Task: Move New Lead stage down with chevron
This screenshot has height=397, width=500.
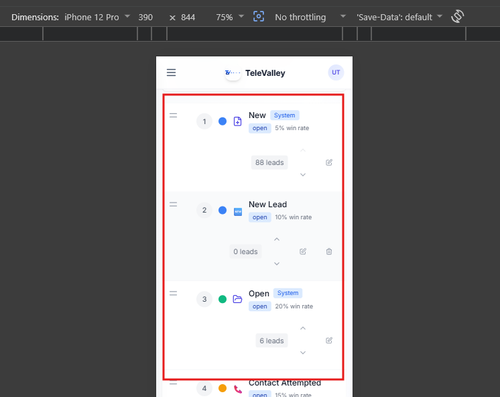Action: tap(277, 264)
